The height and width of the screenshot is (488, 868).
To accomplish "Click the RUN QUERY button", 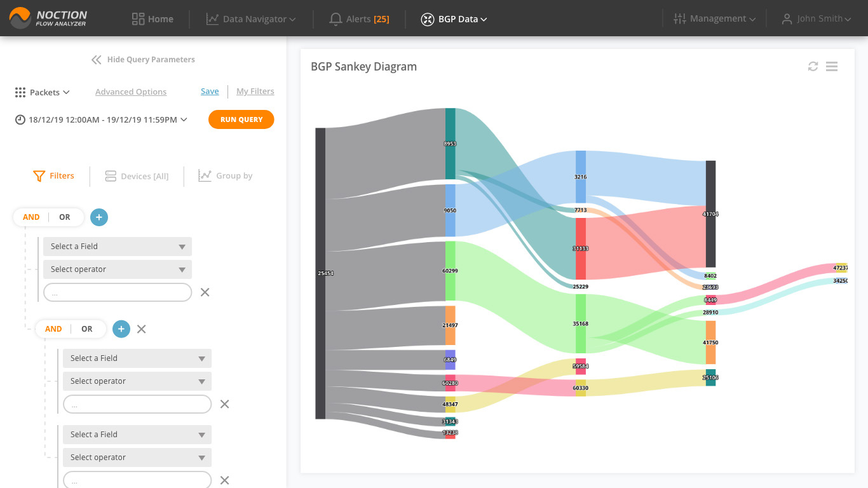I will coord(241,119).
